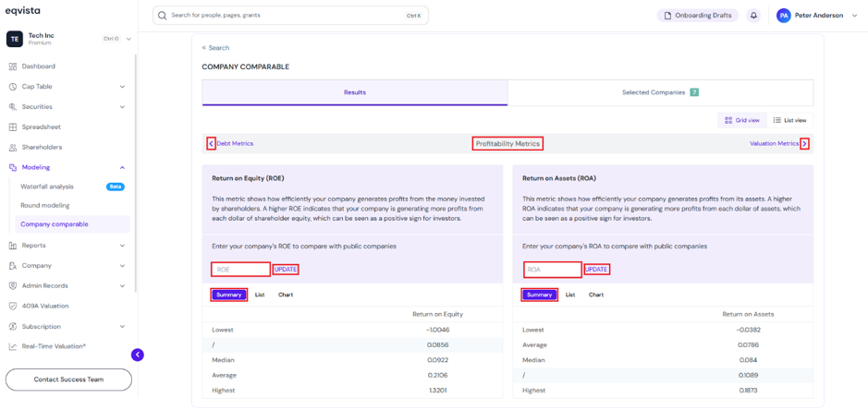Screen dimensions: 868x410
Task: Click the Profitability Metrics heading
Action: tap(507, 144)
